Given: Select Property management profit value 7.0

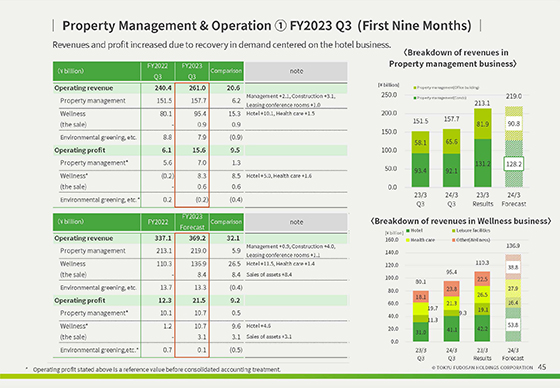Looking at the screenshot, I should pos(202,163).
